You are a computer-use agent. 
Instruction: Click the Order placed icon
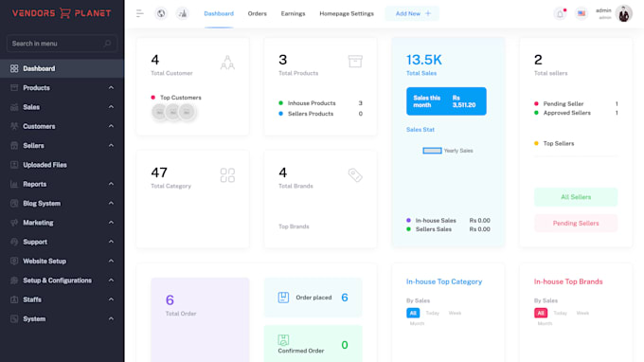283,298
